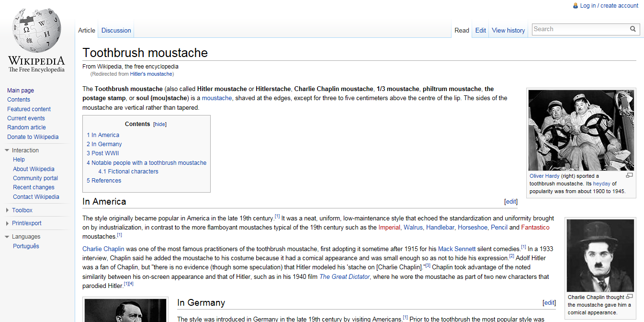Viewport: 644px width, 322px height.
Task: Open the Walrus moustache link
Action: (x=413, y=228)
